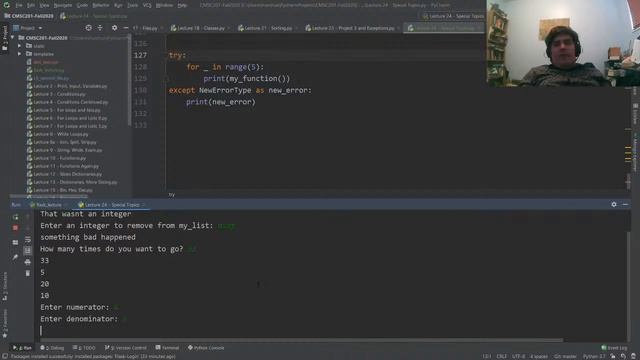Click the restore layout icon in Run toolbar
The width and height of the screenshot is (640, 360).
[16, 242]
